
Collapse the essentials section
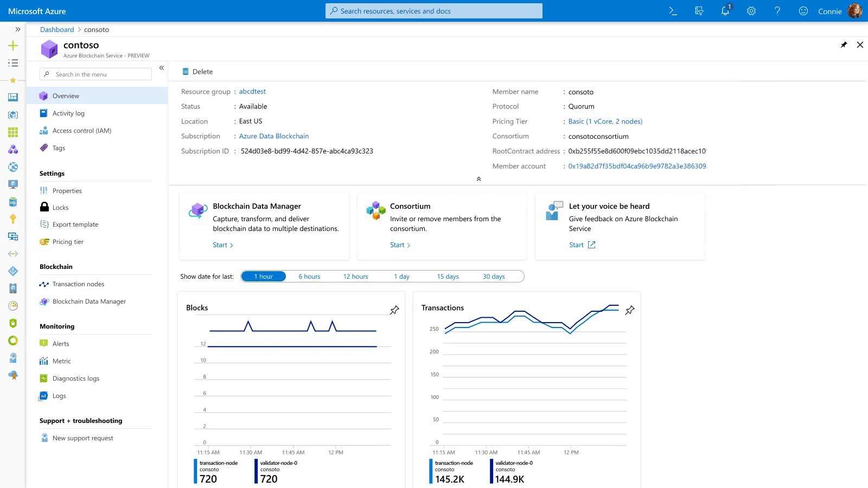point(478,179)
